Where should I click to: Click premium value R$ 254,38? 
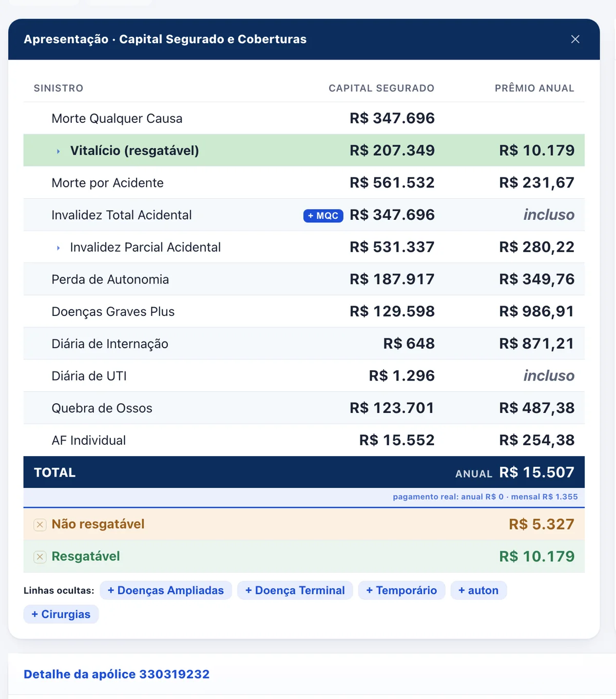537,440
